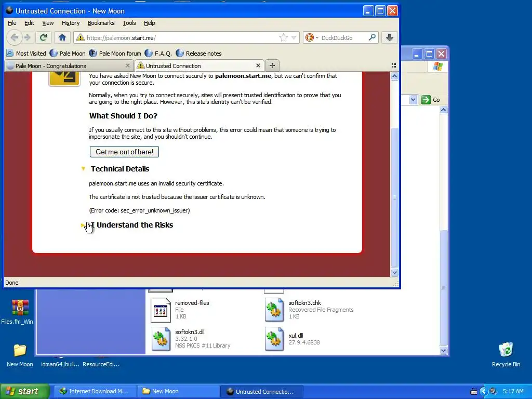532x399 pixels.
Task: Click Explorer window scrollbar down arrow
Action: [443, 351]
